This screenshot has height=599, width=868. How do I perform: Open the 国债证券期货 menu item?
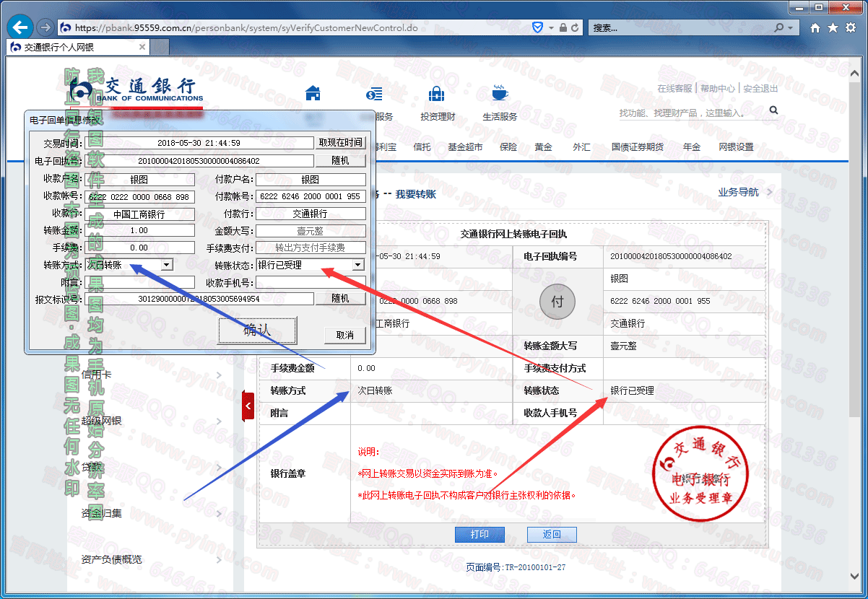tap(638, 147)
